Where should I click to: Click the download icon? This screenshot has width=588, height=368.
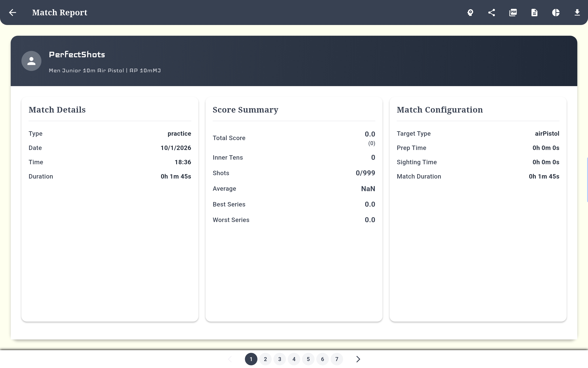577,12
